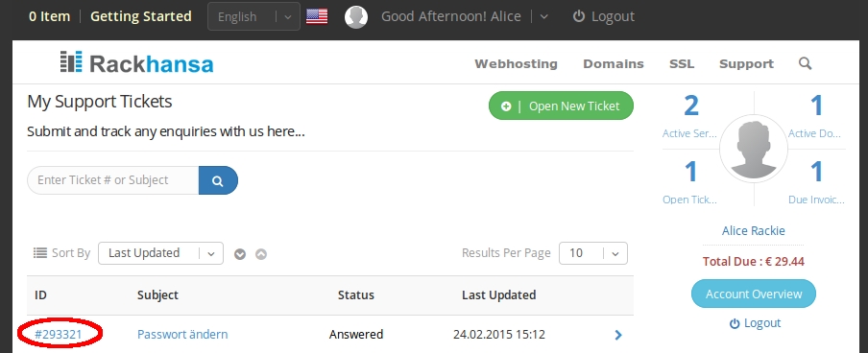The width and height of the screenshot is (868, 353).
Task: Click the 24.02.2015 15:12 date cell
Action: 498,334
